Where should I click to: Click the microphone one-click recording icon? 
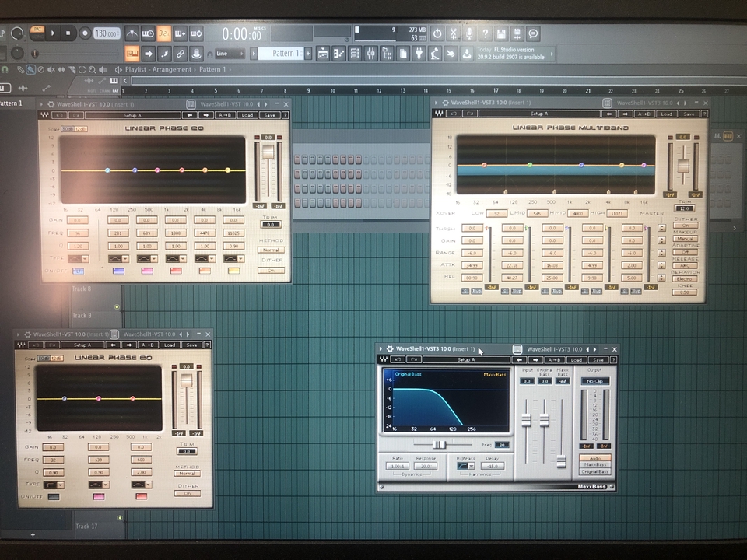469,33
